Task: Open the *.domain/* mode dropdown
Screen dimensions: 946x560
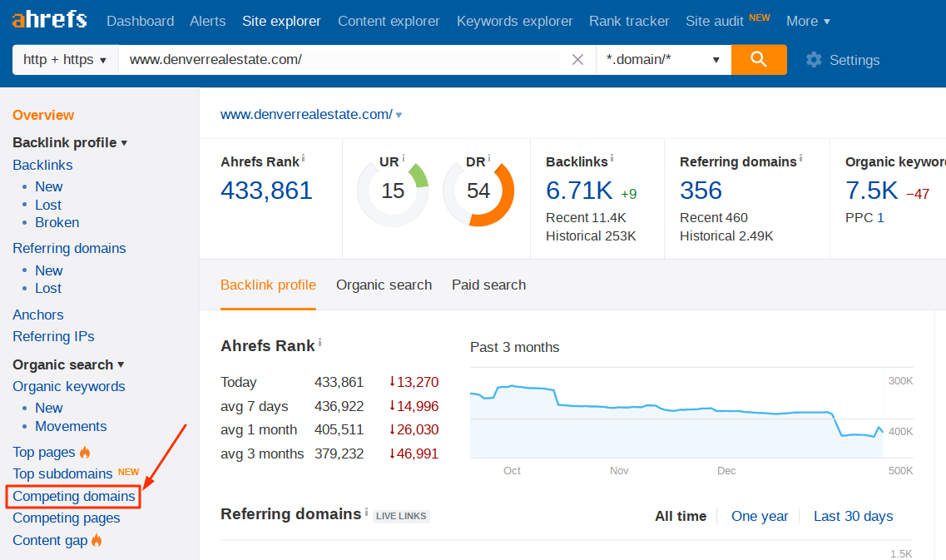Action: [663, 60]
